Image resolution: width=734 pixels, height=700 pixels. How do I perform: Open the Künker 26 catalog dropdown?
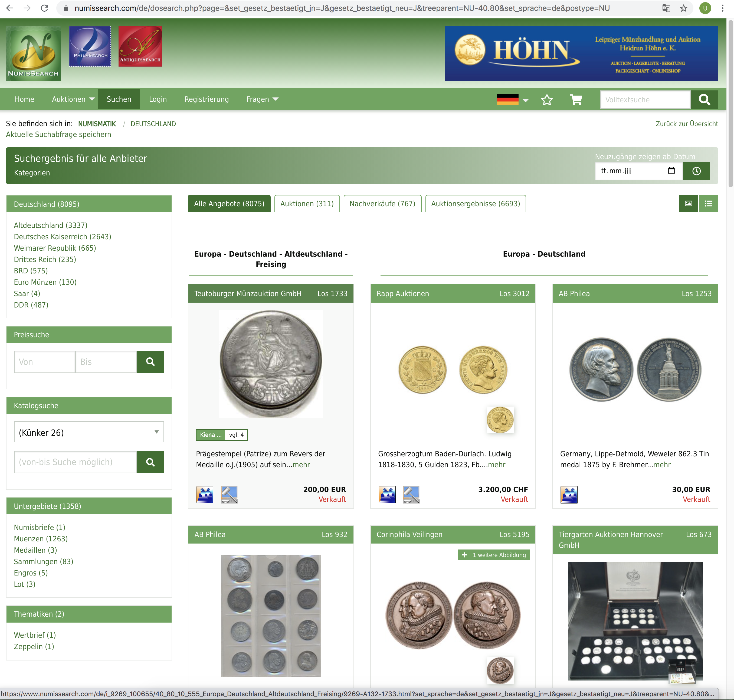[89, 432]
